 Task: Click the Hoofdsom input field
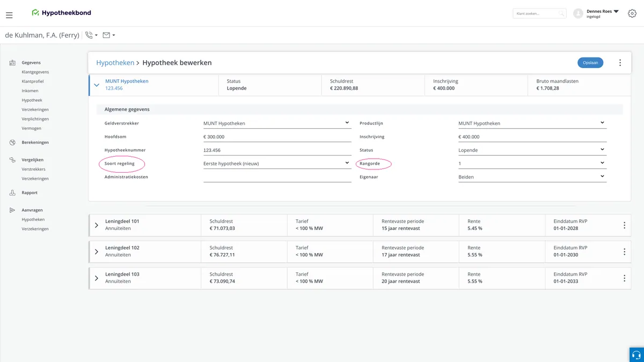pos(277,137)
